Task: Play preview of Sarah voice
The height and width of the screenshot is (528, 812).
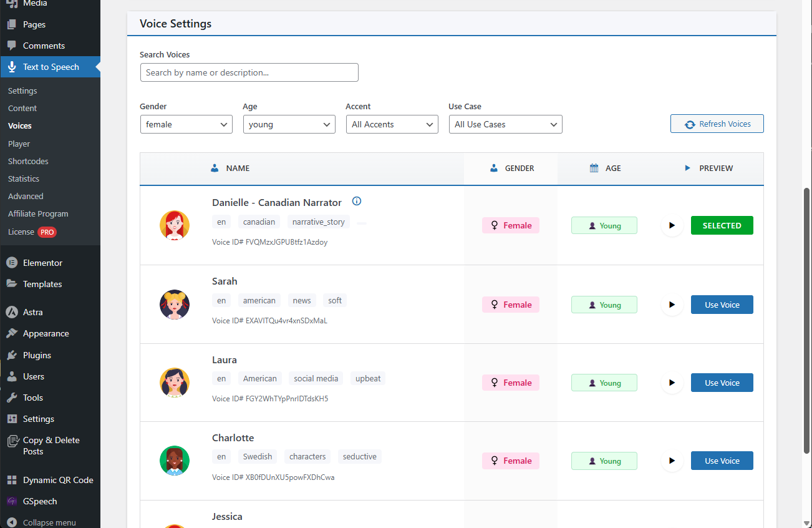Action: point(672,305)
